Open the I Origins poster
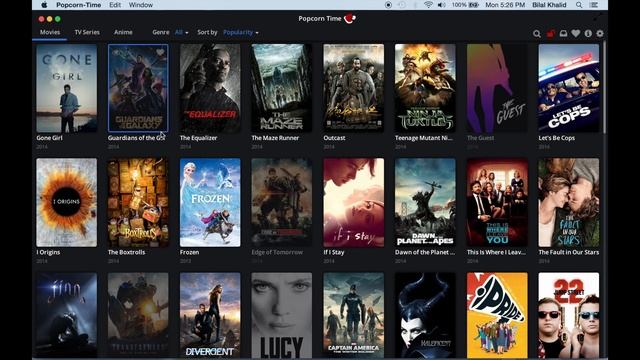This screenshot has width=640, height=360. (67, 202)
